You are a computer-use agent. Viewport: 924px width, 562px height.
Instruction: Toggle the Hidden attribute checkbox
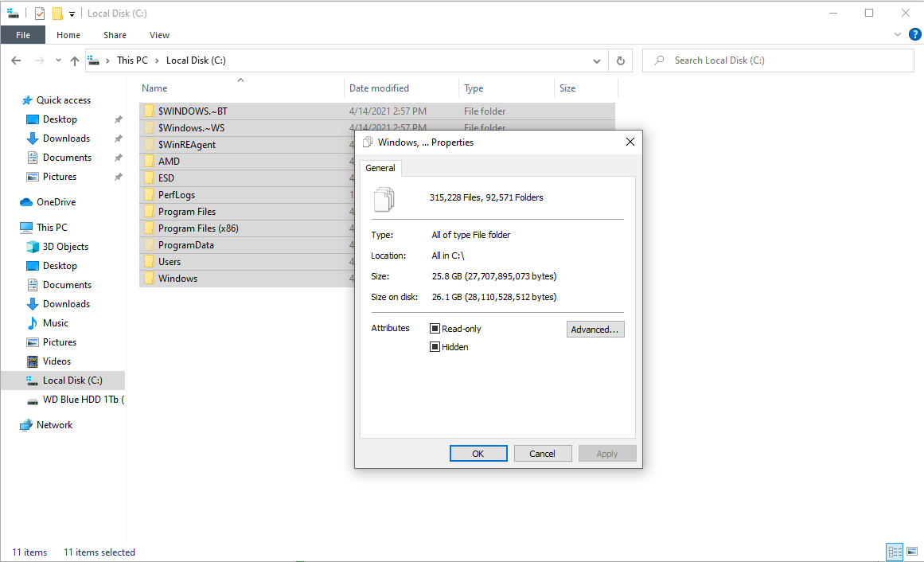click(x=435, y=347)
